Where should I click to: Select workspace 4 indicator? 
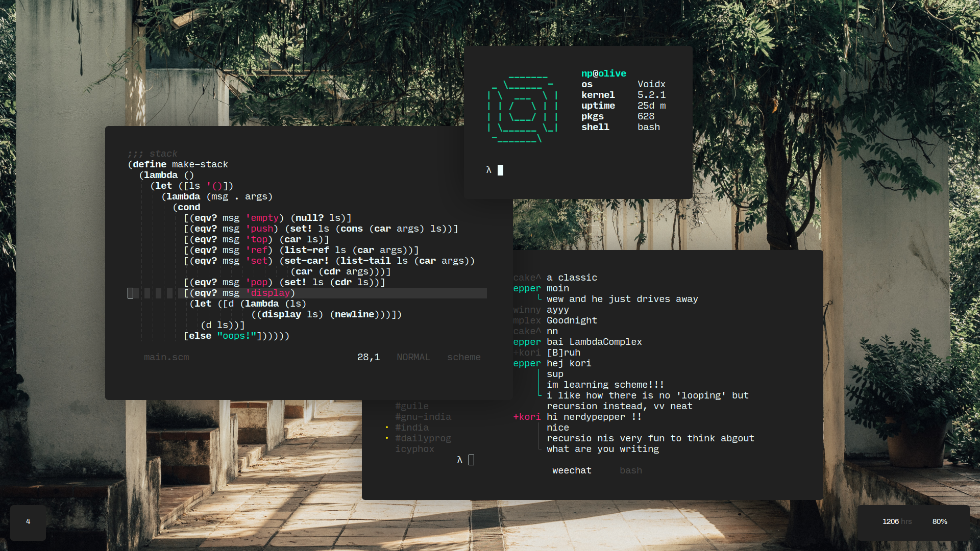coord(28,522)
